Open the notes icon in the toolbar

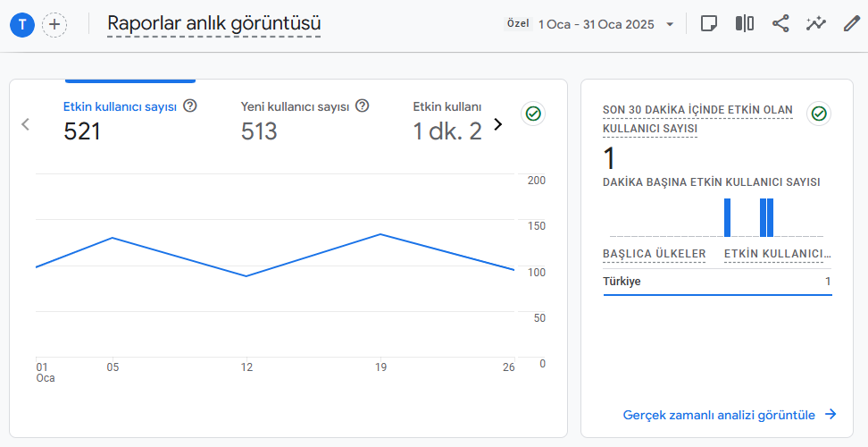[x=709, y=24]
